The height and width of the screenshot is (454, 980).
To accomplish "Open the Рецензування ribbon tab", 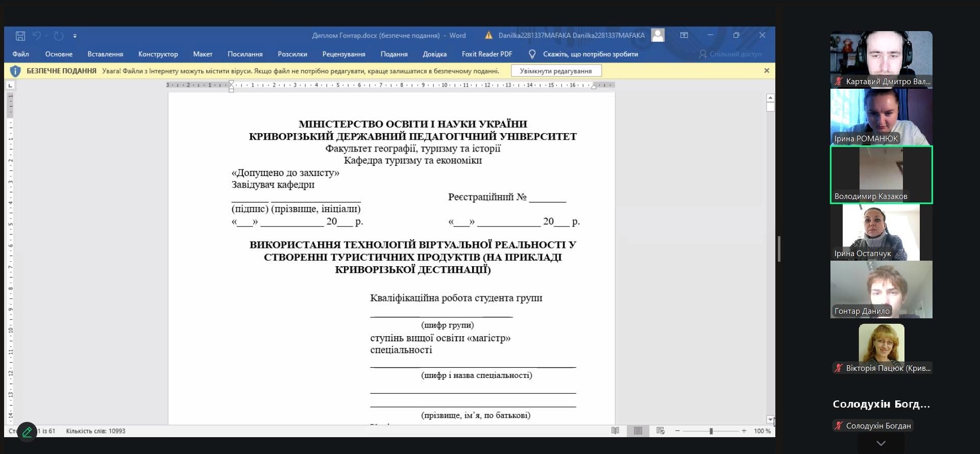I will click(x=344, y=54).
